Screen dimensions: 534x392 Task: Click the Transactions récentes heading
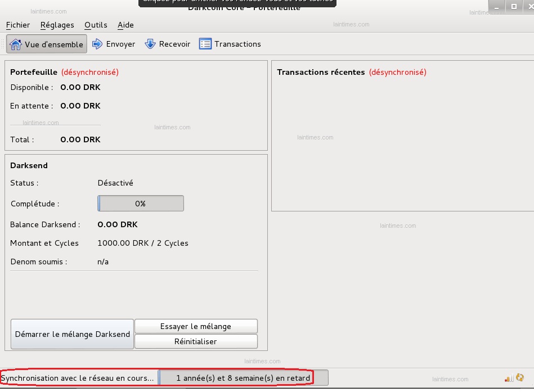tap(321, 72)
